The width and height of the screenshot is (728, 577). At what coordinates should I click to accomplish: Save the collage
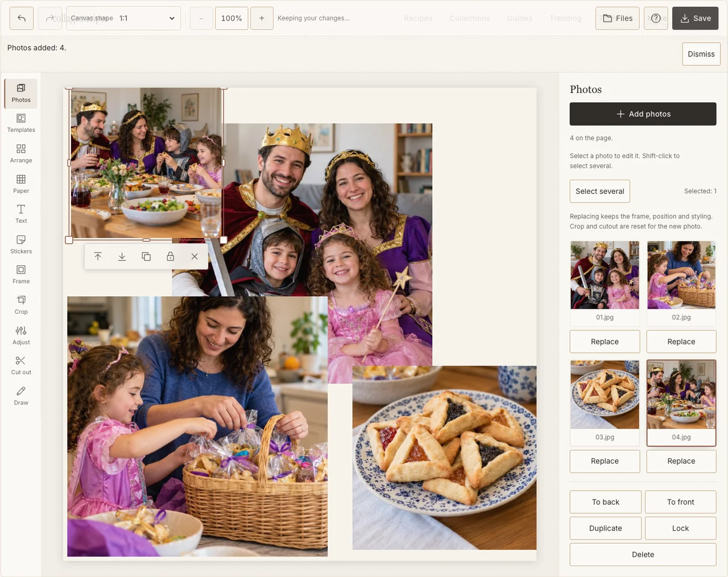(x=696, y=18)
